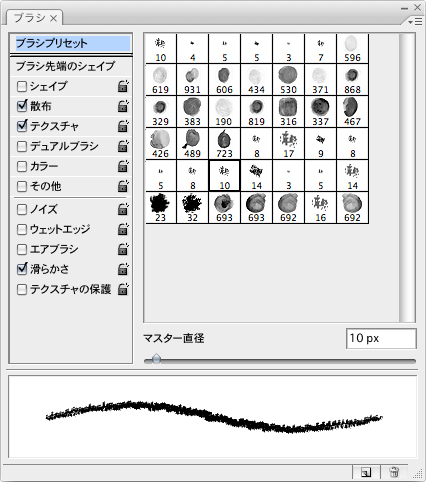Toggle the lock icon beside ノイズ
Viewport: 426px width, 482px height.
[x=123, y=210]
